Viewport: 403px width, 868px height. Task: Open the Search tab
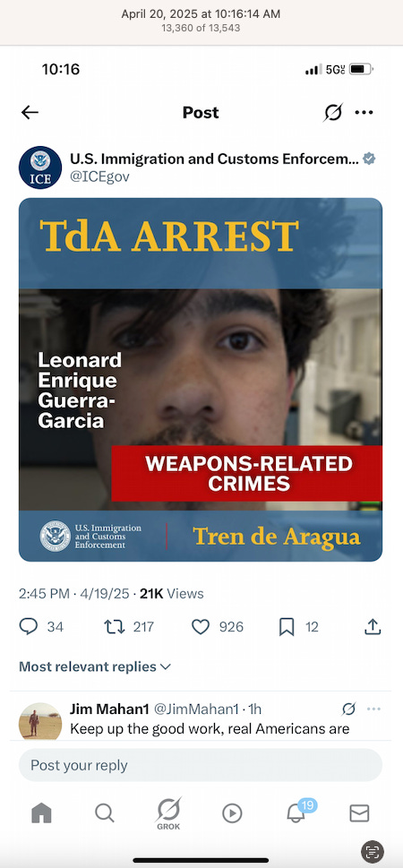tap(105, 812)
